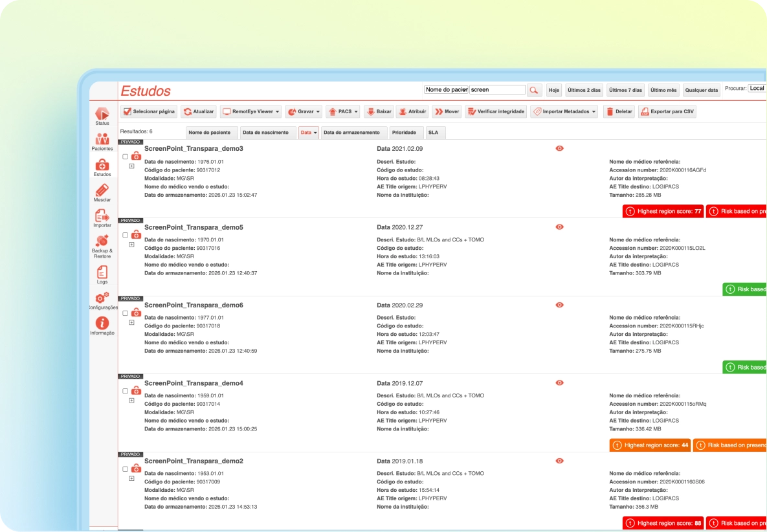Tick the checkbox for ScreenPoint_Transpara_demo5
Screen dimensions: 767x532
pyautogui.click(x=125, y=235)
